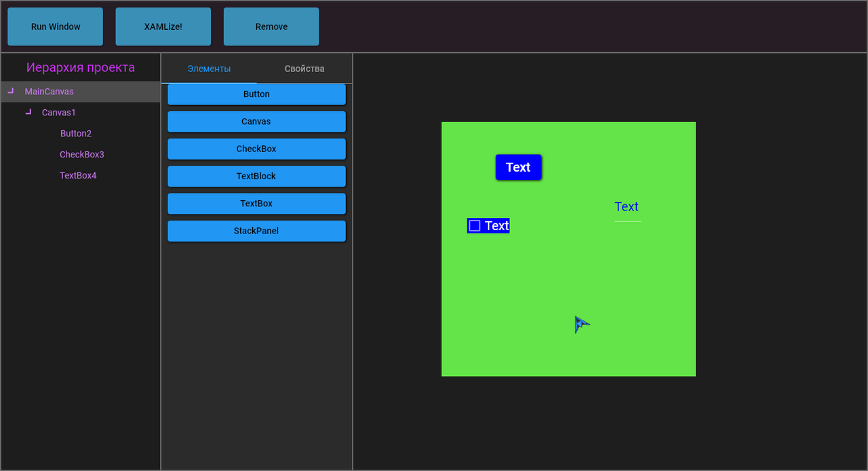Add a TextBlock element from the palette
This screenshot has height=471, width=868.
click(256, 176)
